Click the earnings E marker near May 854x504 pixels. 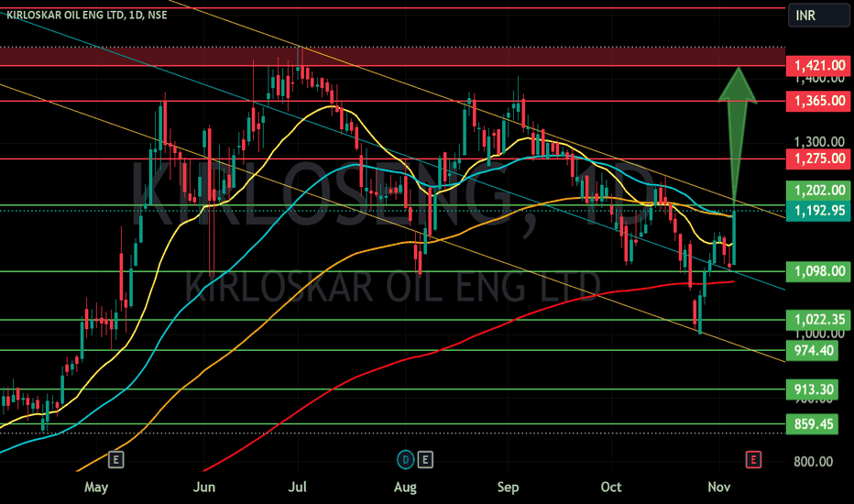click(116, 460)
